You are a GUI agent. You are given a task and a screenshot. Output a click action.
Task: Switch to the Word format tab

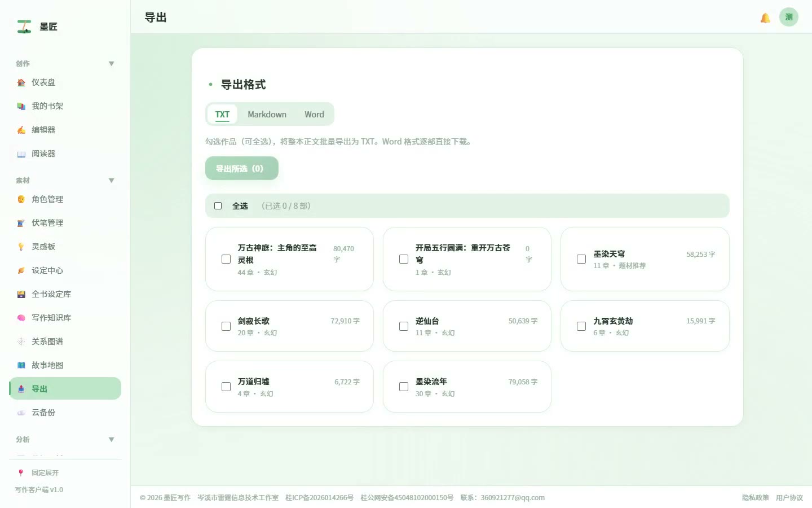pyautogui.click(x=314, y=114)
